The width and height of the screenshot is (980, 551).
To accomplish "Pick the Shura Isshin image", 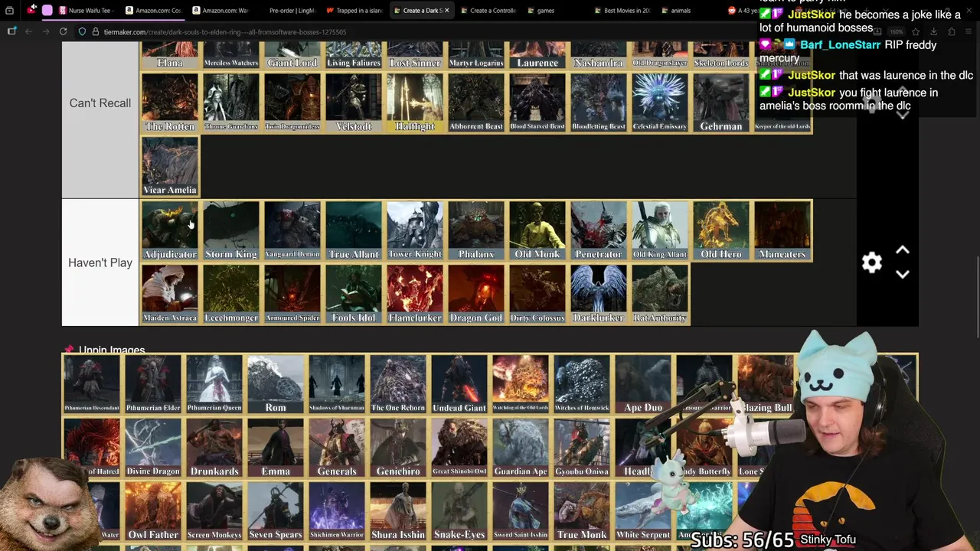I will click(x=398, y=511).
